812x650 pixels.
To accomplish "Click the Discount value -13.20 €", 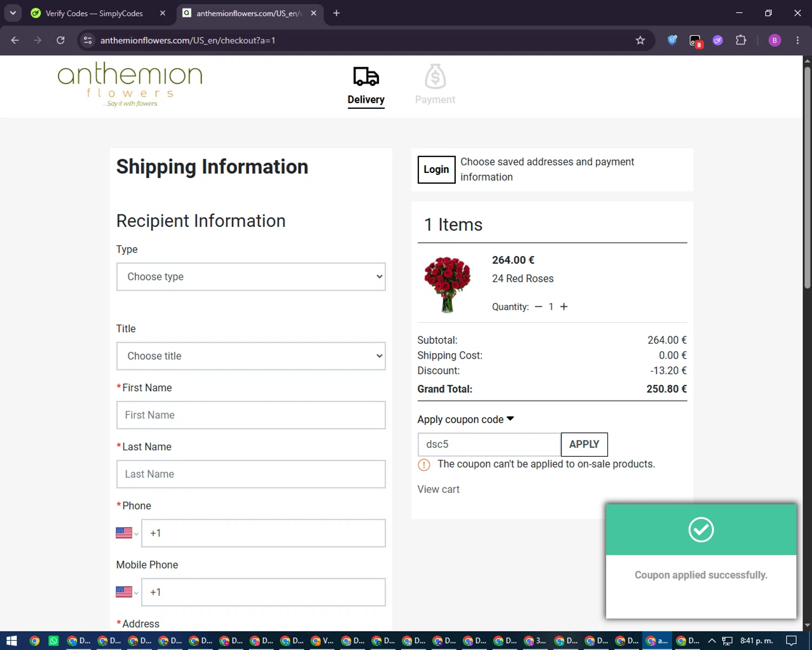I will (669, 370).
